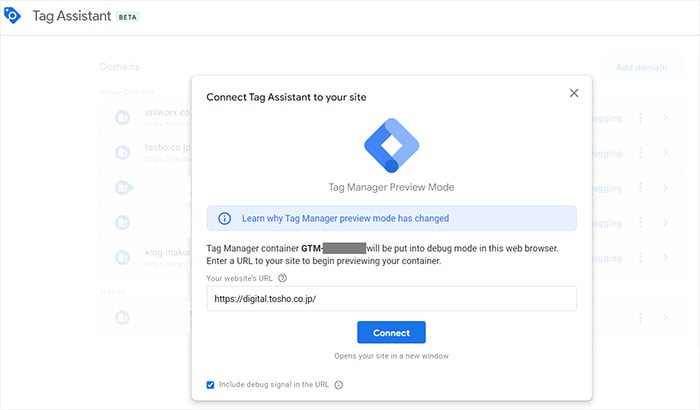Close the Connect Tag Assistant dialog
The width and height of the screenshot is (700, 410).
coord(574,93)
